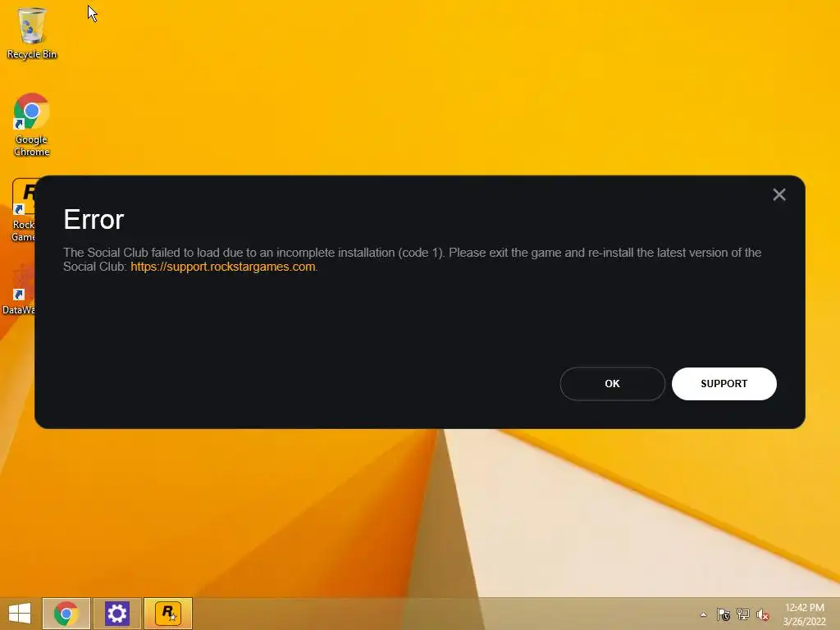
Task: Click the OK button in Error dialog
Action: [612, 384]
